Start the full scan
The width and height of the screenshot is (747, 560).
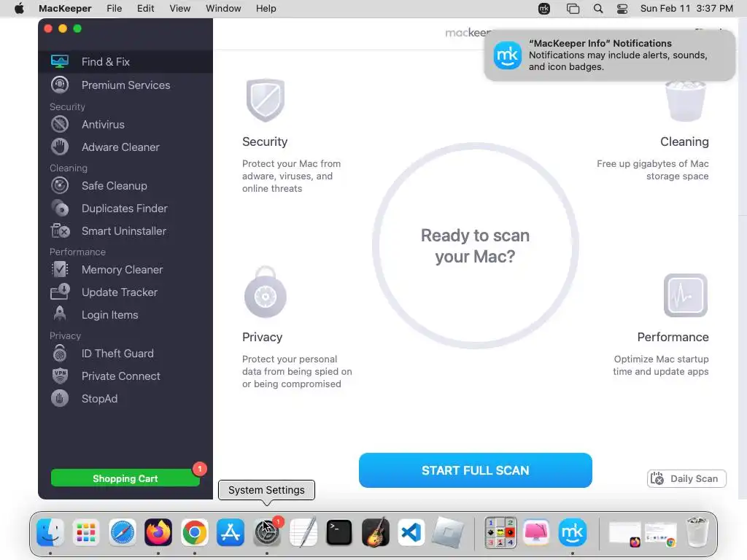point(476,470)
